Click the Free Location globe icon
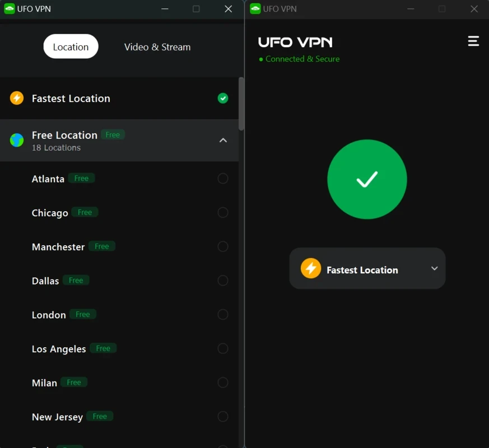The image size is (489, 448). pos(17,140)
